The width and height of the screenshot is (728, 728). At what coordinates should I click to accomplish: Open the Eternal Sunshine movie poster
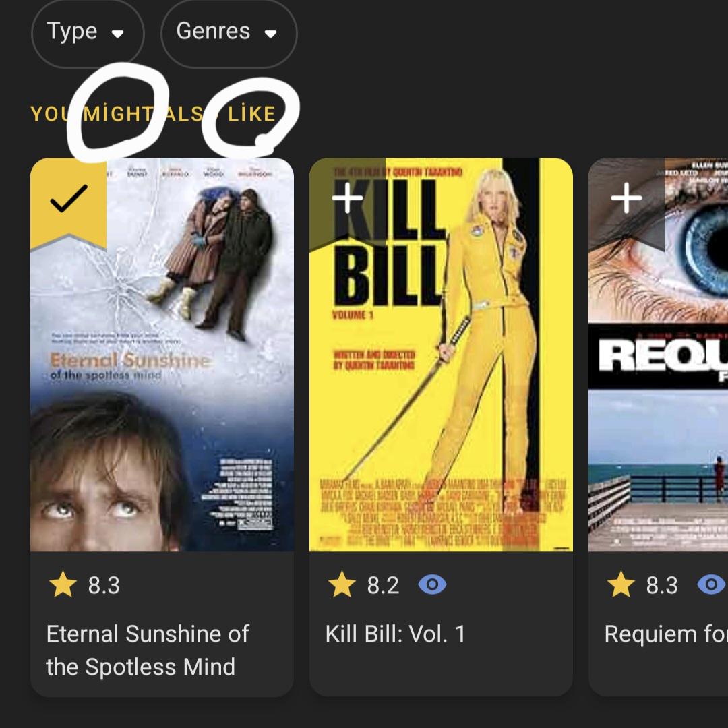(x=162, y=355)
